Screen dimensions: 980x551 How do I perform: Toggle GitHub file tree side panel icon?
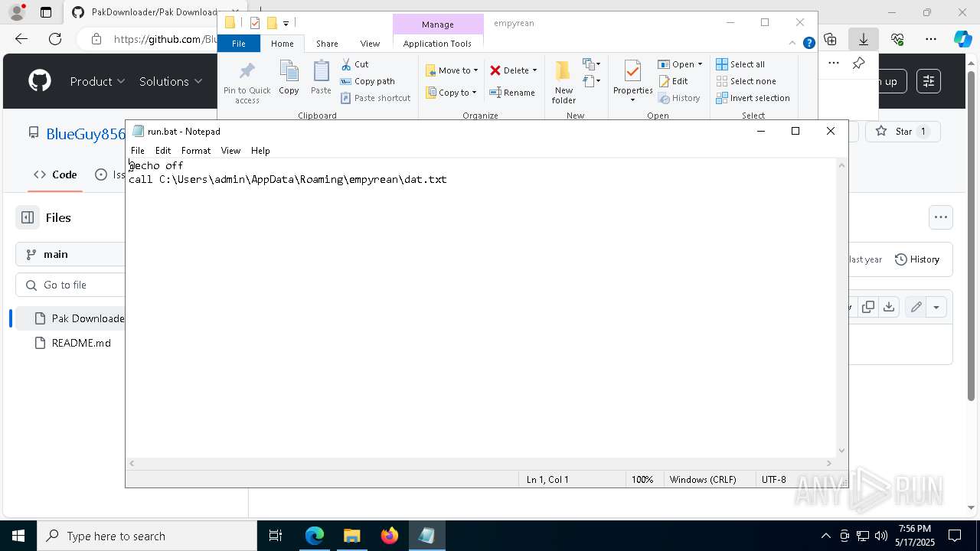coord(28,217)
